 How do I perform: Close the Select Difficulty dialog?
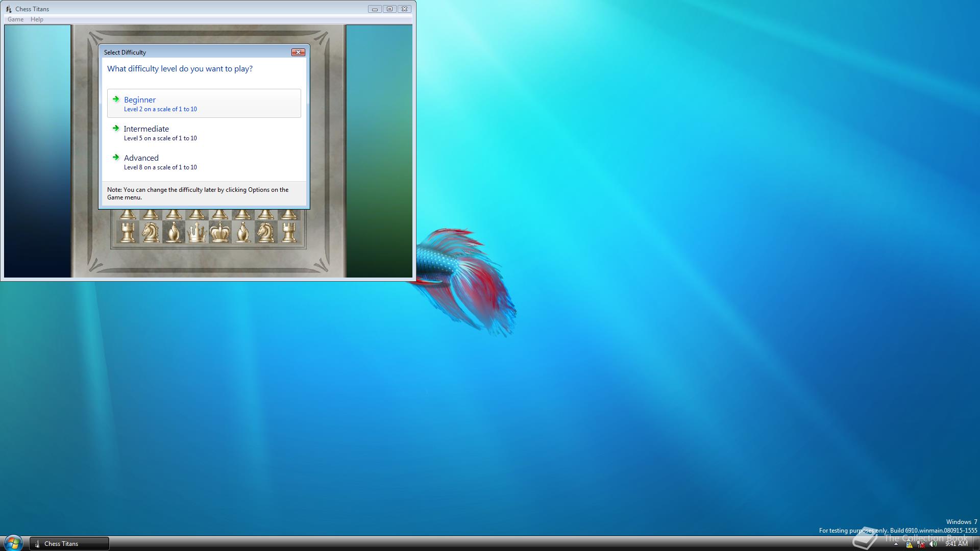(x=298, y=52)
